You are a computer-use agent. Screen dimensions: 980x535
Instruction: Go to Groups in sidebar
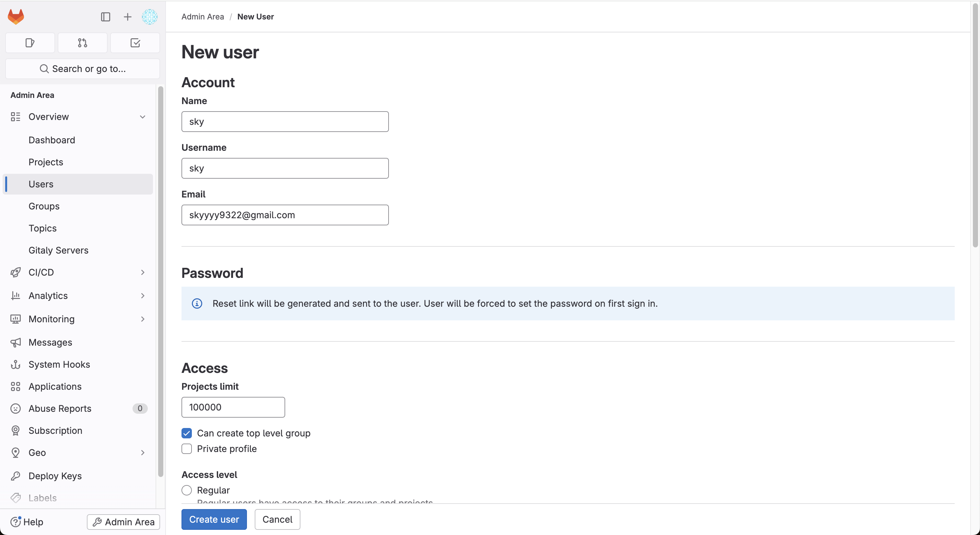pos(44,206)
